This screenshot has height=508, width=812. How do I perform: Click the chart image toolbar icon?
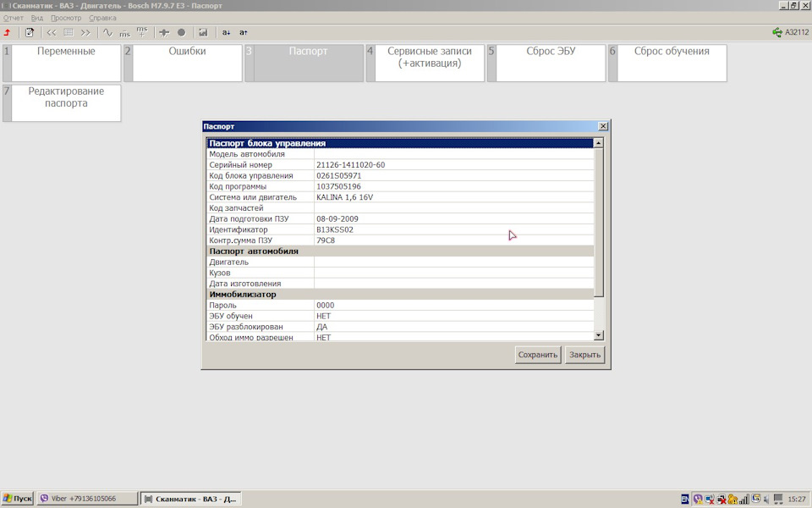click(x=203, y=32)
